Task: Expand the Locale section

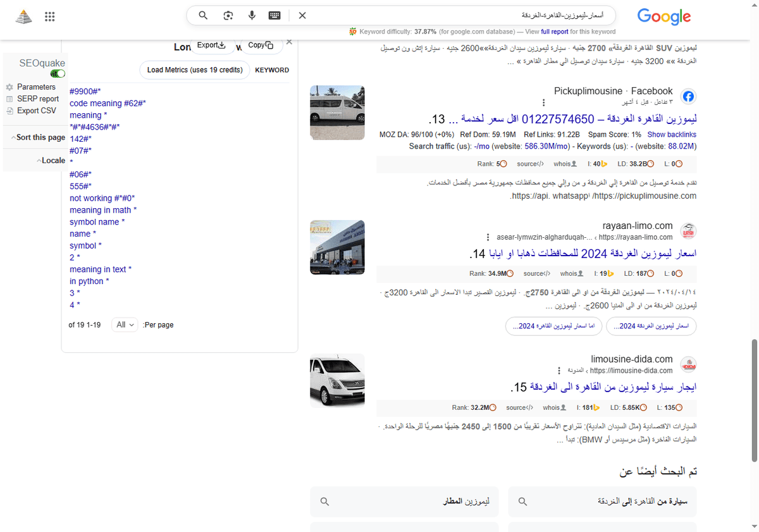Action: [51, 160]
